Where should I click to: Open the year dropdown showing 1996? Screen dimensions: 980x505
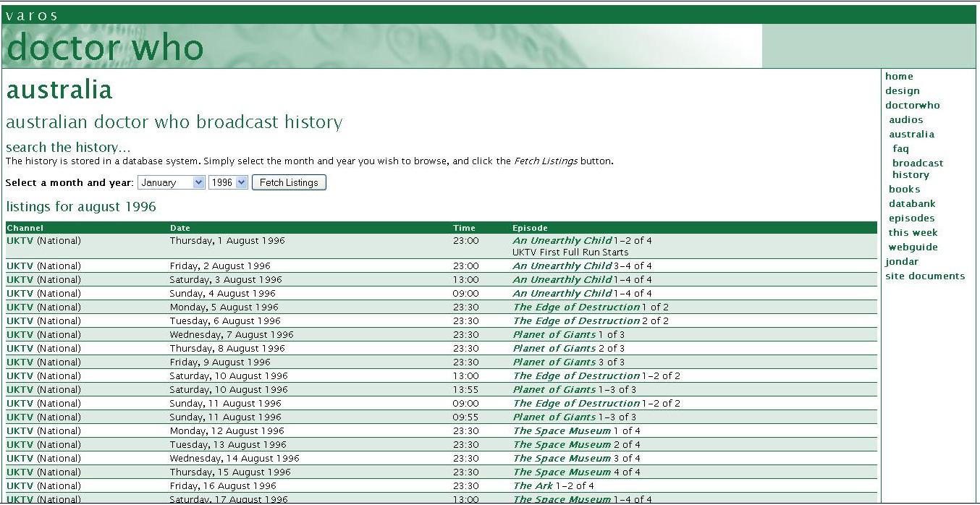228,182
